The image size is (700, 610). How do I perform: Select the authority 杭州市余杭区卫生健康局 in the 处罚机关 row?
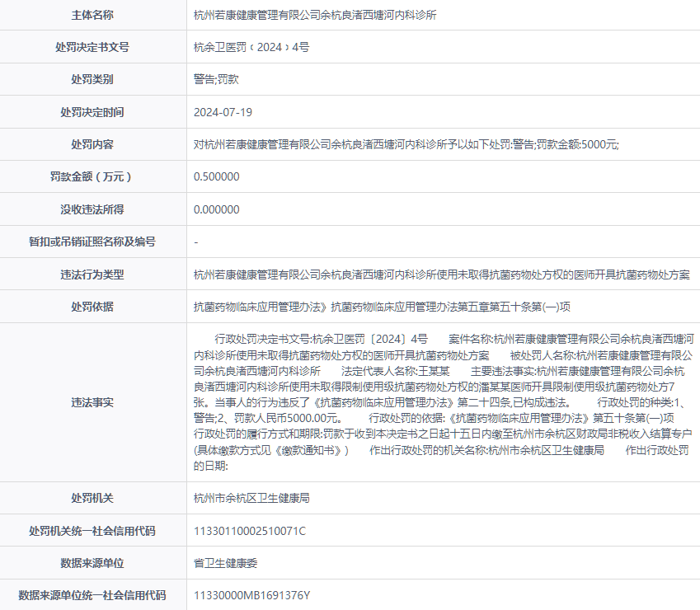point(251,498)
